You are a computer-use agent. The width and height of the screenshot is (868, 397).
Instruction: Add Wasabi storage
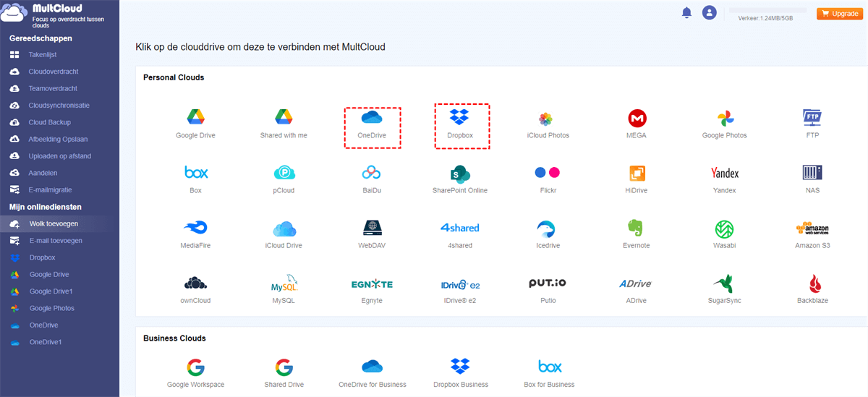(724, 234)
